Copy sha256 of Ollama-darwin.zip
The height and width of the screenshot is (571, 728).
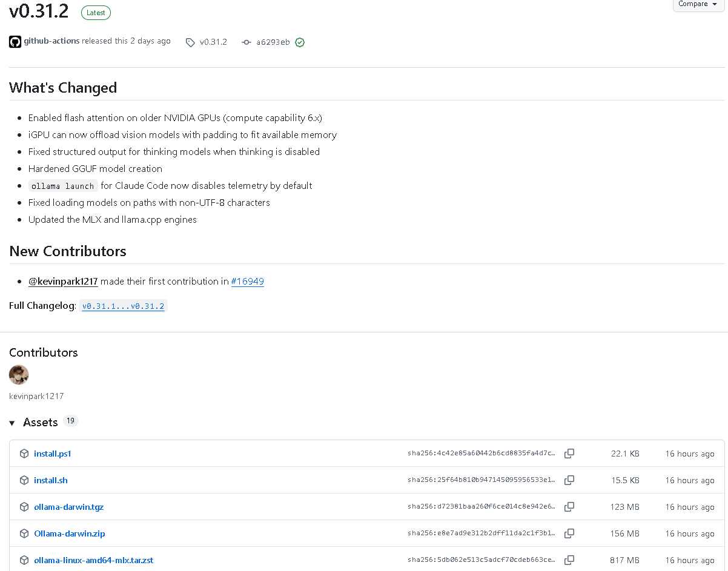(x=569, y=533)
